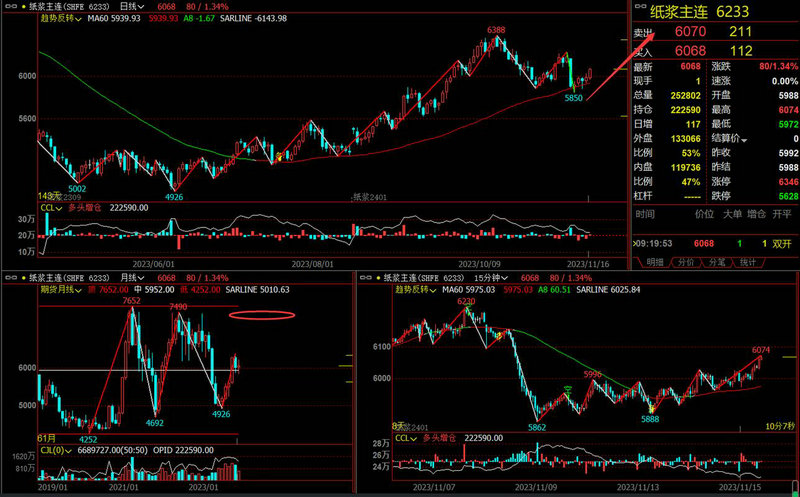Open the 日线 period dropdown in top chart
800x497 pixels.
pyautogui.click(x=129, y=6)
